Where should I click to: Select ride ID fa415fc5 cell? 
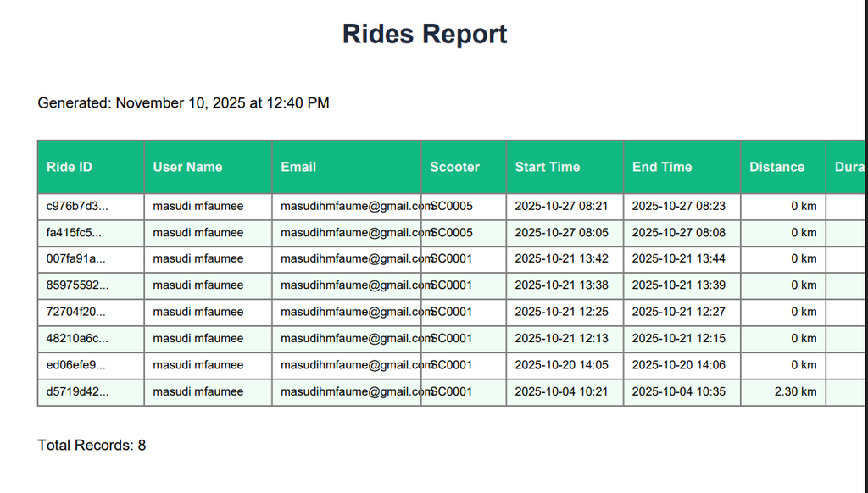(75, 232)
